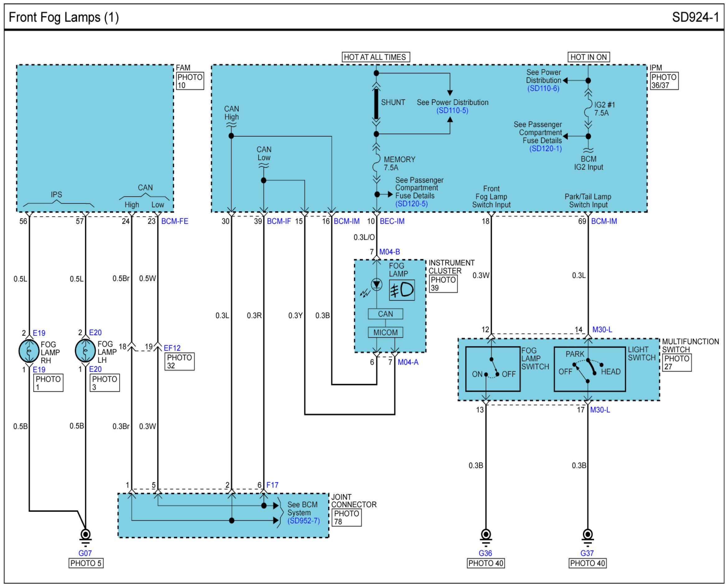Screen dimensions: 728x588
Task: Follow the SD120-5 fuse details link
Action: tap(411, 203)
